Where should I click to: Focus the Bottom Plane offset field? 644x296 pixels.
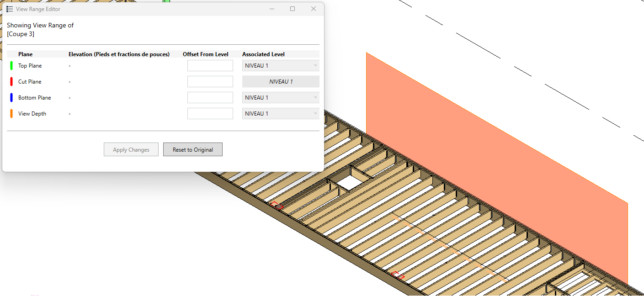[x=210, y=98]
